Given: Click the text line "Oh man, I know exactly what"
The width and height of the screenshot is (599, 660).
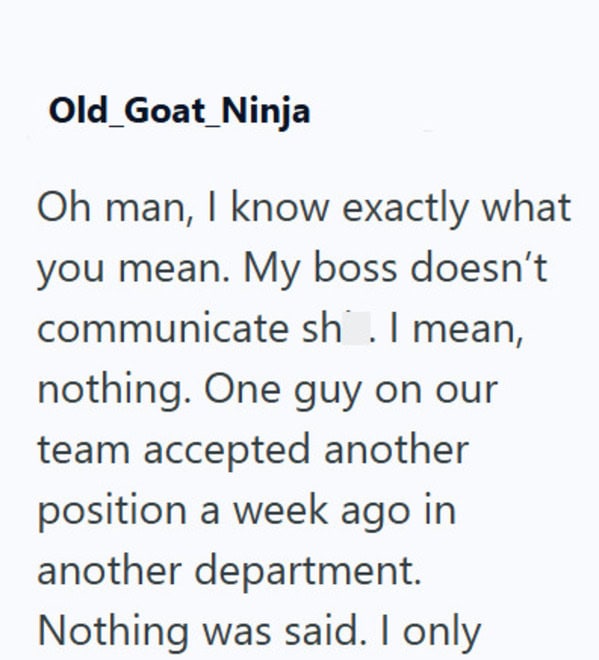Looking at the screenshot, I should tap(304, 209).
